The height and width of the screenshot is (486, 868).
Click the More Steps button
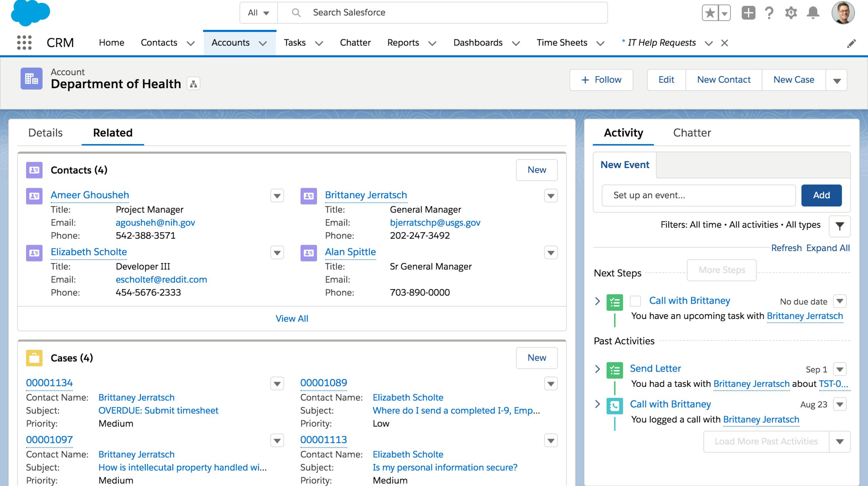tap(722, 270)
